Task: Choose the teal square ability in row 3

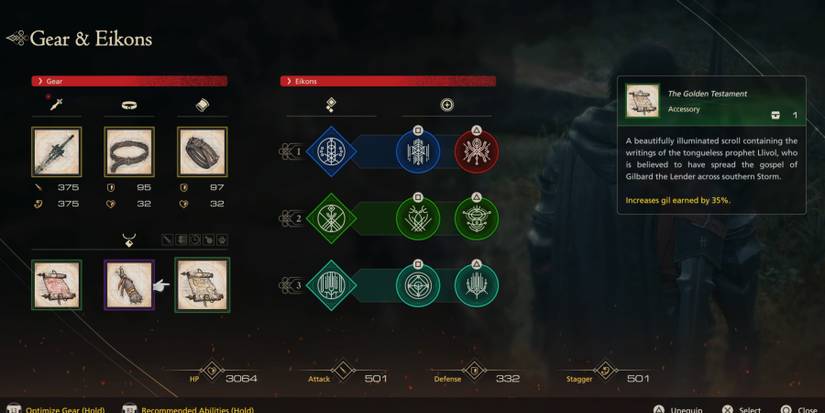Action: click(x=418, y=285)
